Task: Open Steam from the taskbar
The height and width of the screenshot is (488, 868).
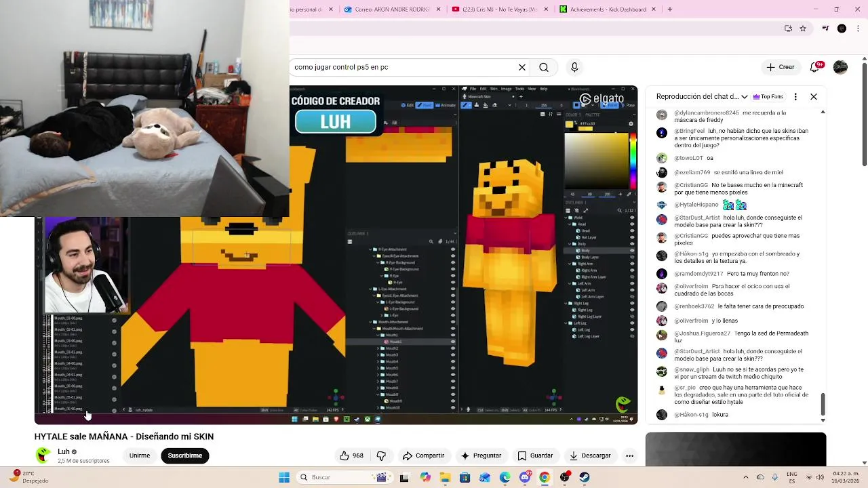Action: [585, 477]
